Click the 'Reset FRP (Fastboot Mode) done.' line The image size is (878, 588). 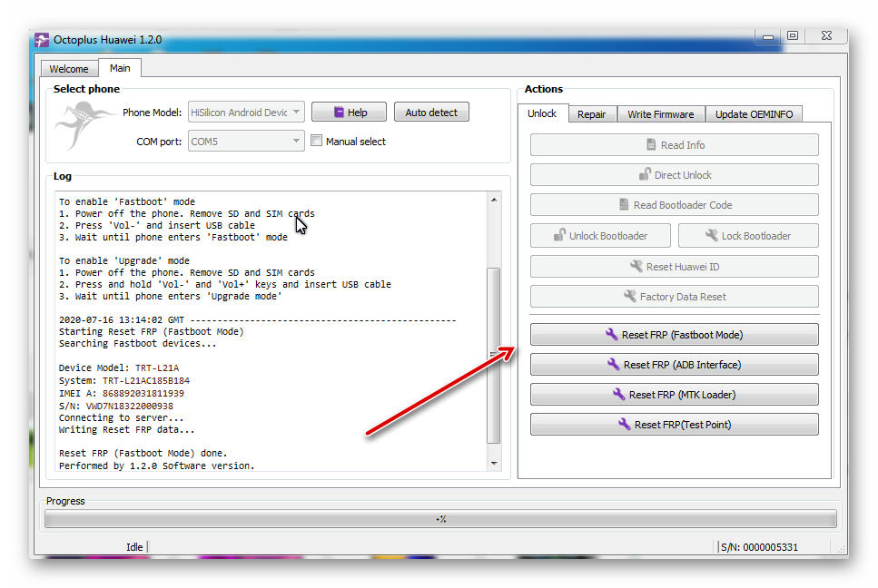point(143,453)
